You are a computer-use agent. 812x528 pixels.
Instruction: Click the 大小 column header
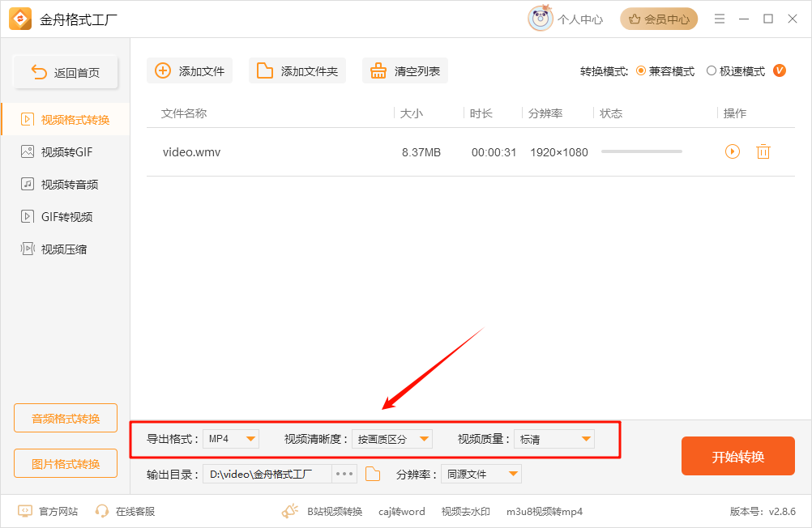(412, 113)
